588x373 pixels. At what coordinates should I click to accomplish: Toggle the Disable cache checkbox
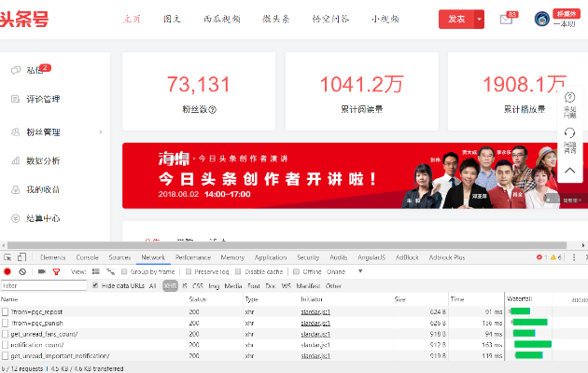point(236,271)
